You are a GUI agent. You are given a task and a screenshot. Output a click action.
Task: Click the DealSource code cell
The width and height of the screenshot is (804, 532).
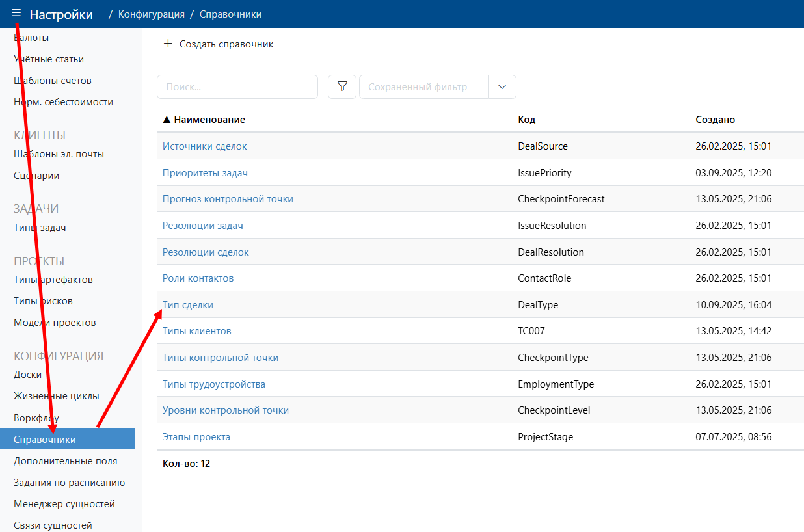pyautogui.click(x=543, y=146)
